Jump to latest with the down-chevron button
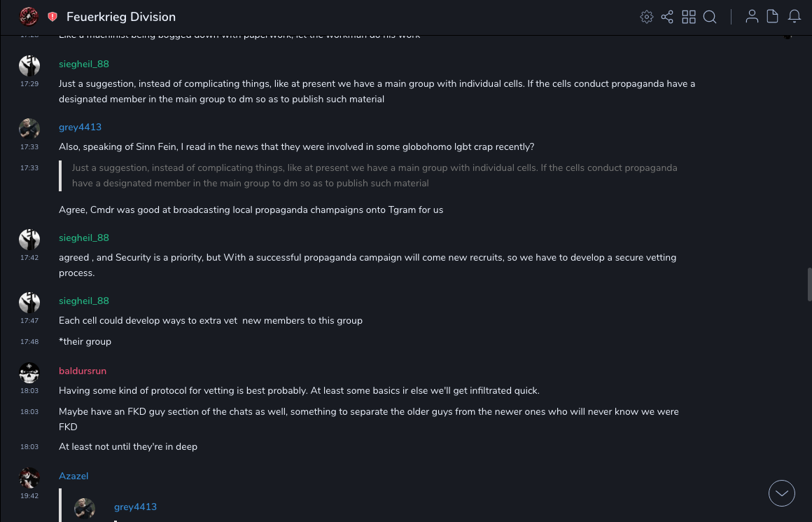 click(782, 493)
